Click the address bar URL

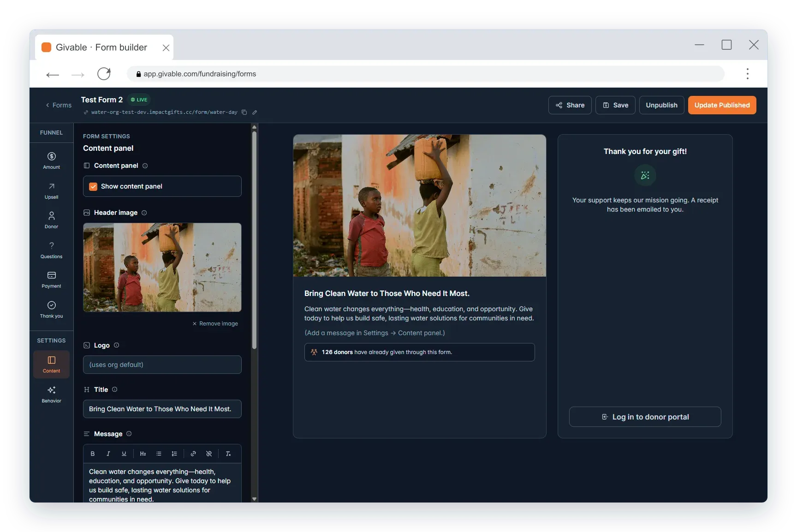[199, 74]
